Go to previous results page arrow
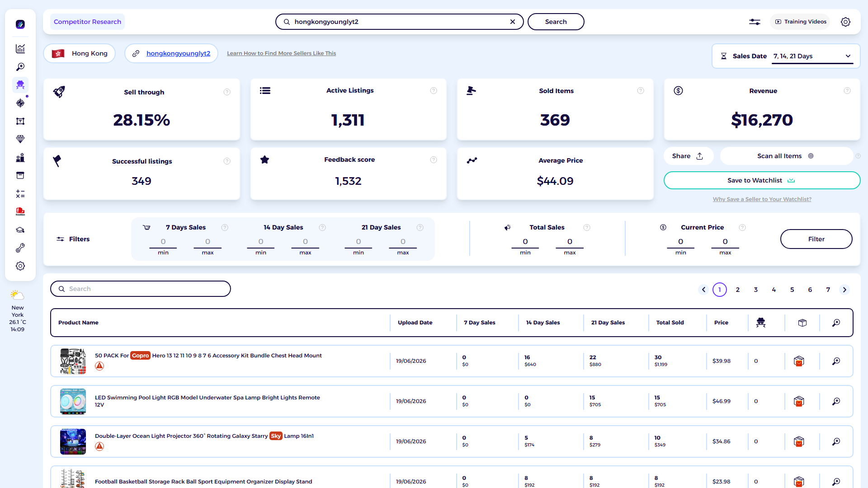 [703, 290]
